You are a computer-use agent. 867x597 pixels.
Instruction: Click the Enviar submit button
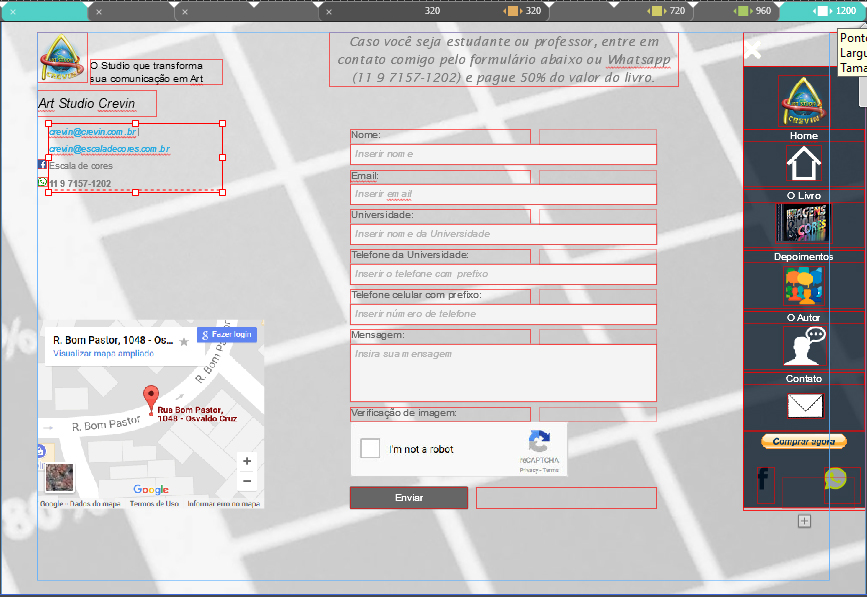409,498
